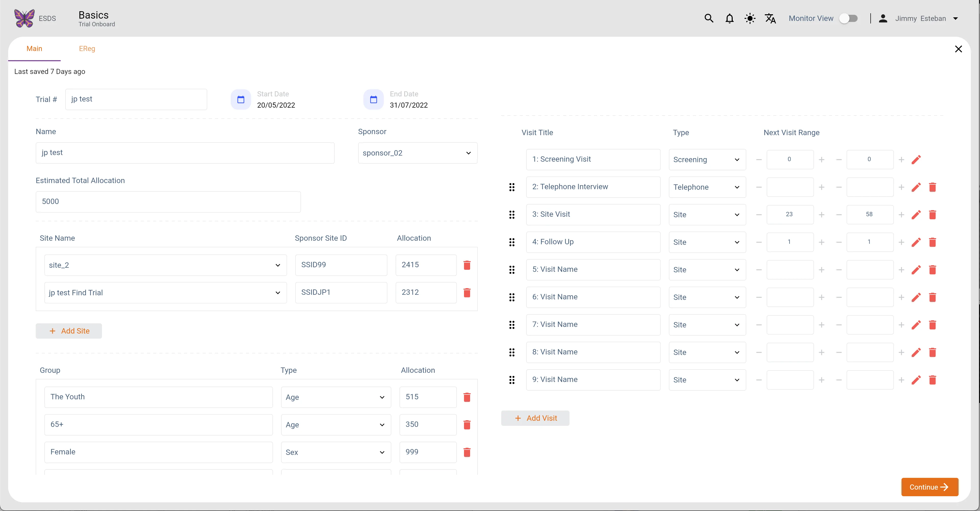Screen dimensions: 980x511
Task: Open the Sex type dropdown for Female
Action: coord(336,452)
